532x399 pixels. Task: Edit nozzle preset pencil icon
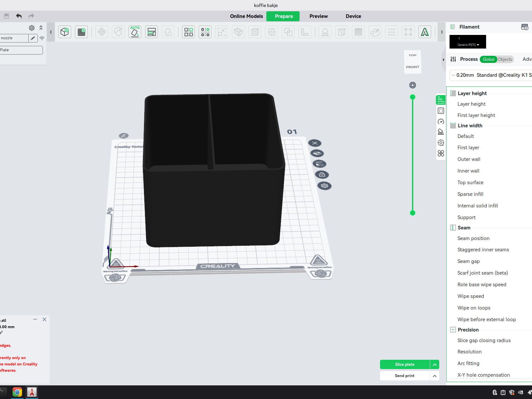33,38
